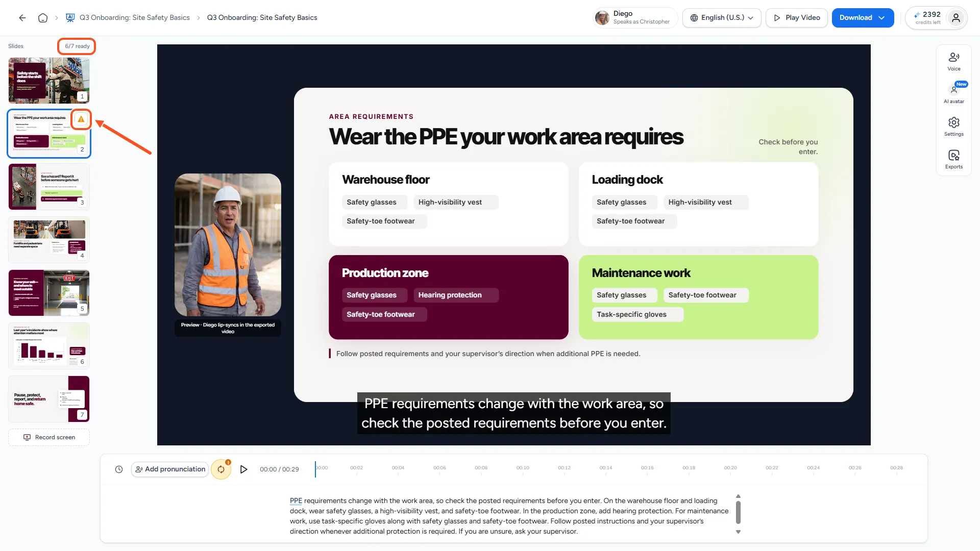The width and height of the screenshot is (980, 551).
Task: Select slide 1 thumbnail
Action: (49, 81)
